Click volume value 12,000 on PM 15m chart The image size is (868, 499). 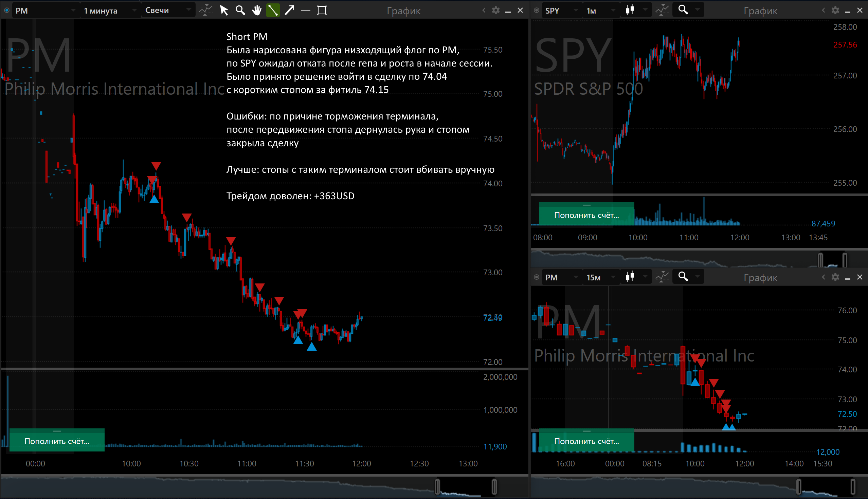point(828,452)
